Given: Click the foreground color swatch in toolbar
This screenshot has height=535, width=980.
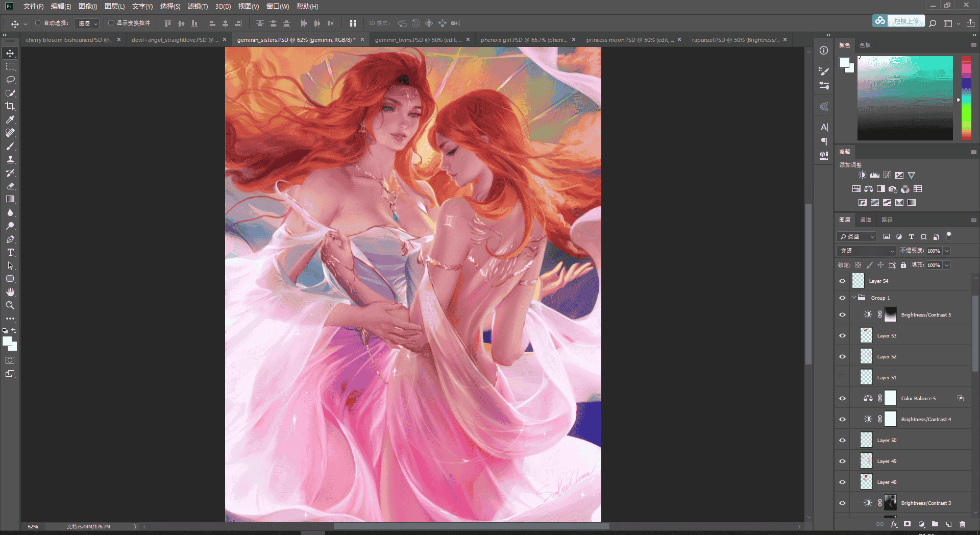Looking at the screenshot, I should 7,342.
